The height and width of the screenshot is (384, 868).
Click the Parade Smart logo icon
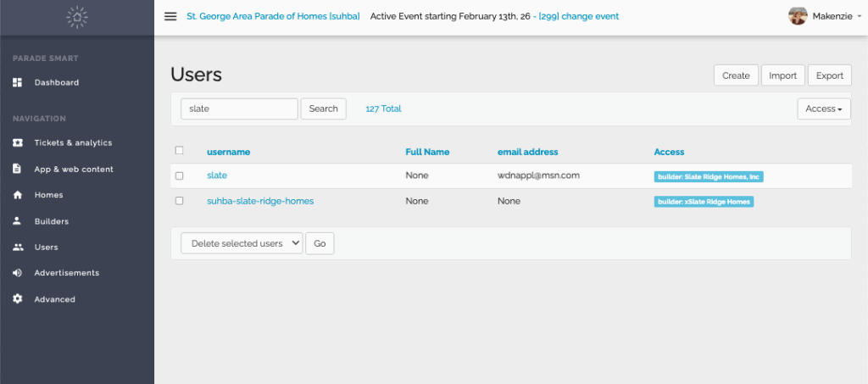pyautogui.click(x=77, y=17)
